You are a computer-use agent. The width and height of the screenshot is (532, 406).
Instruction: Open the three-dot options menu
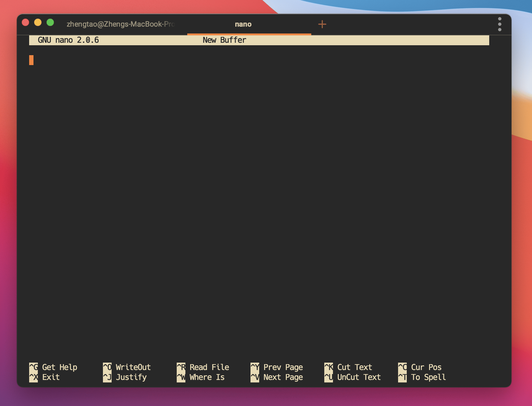tap(499, 24)
